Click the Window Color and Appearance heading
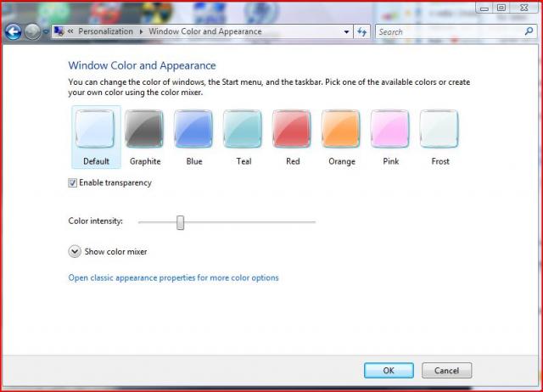The image size is (543, 392). tap(142, 65)
